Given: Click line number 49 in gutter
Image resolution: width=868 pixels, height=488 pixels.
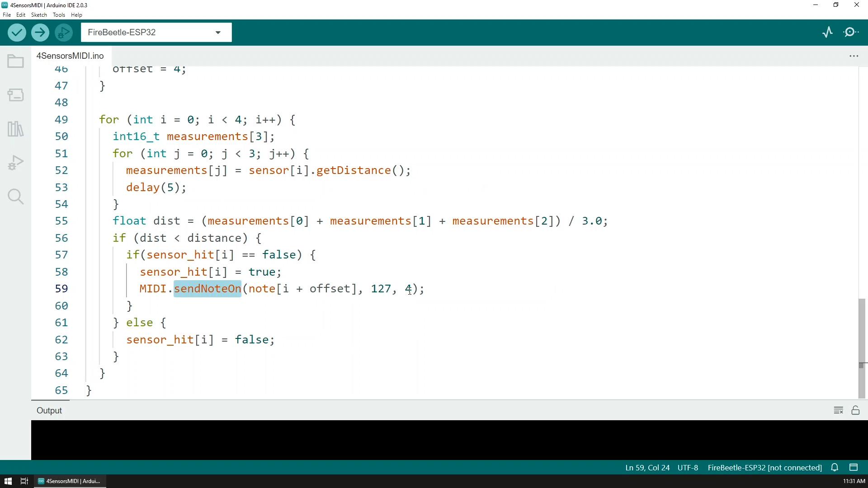Looking at the screenshot, I should pyautogui.click(x=61, y=120).
